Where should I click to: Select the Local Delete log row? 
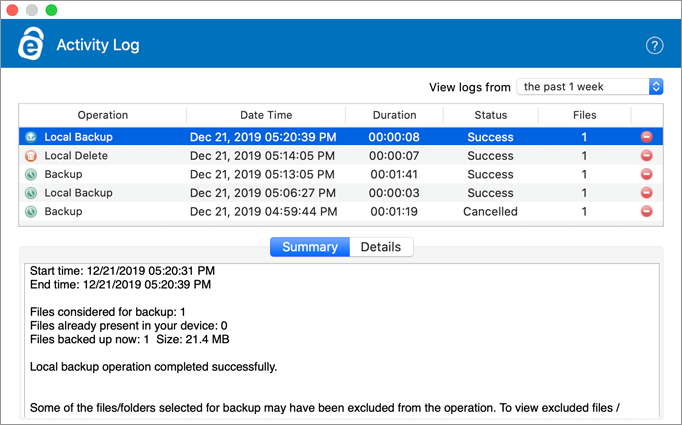(341, 156)
